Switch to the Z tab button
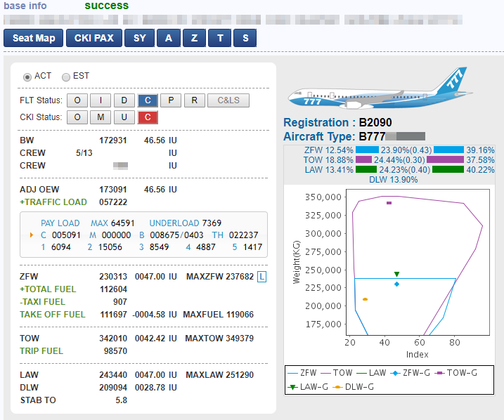 coord(194,38)
